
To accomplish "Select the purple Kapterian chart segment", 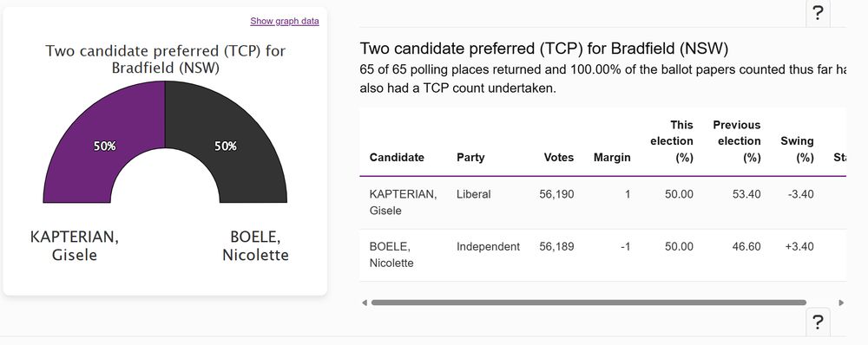I will pos(105,146).
